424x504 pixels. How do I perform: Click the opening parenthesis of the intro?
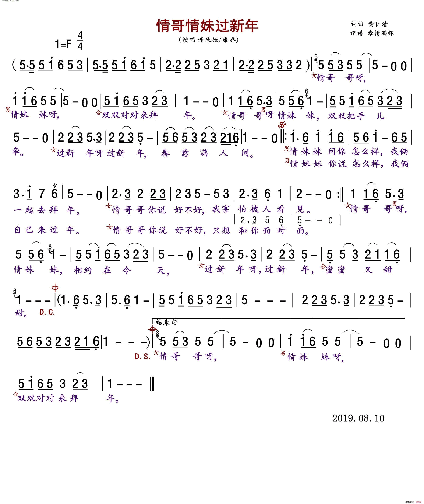click(14, 65)
